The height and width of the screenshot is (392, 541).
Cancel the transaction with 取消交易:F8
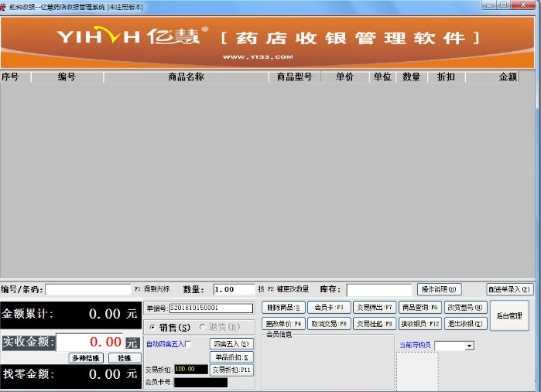(x=329, y=324)
